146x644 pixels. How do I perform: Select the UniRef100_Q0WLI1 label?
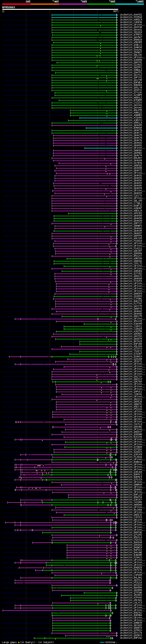point(131,45)
